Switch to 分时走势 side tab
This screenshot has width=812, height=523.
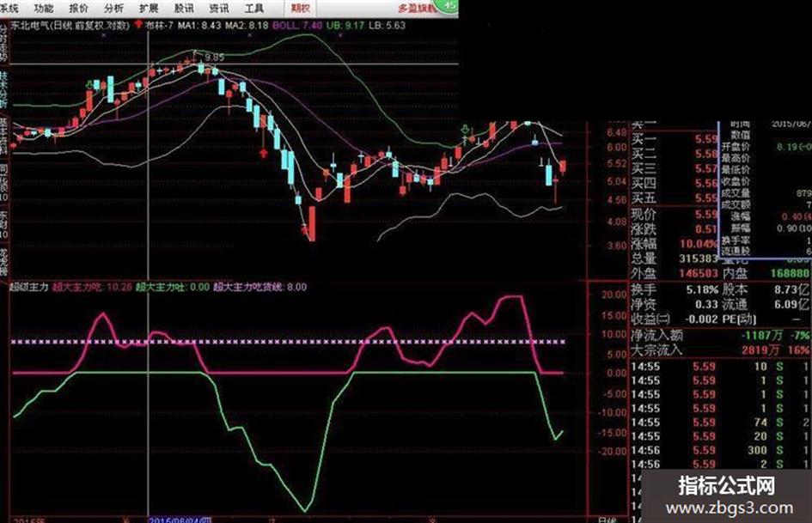(x=3, y=43)
